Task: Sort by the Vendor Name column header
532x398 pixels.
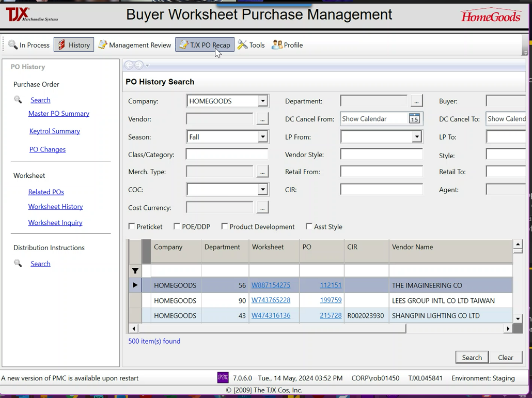Action: pos(450,251)
